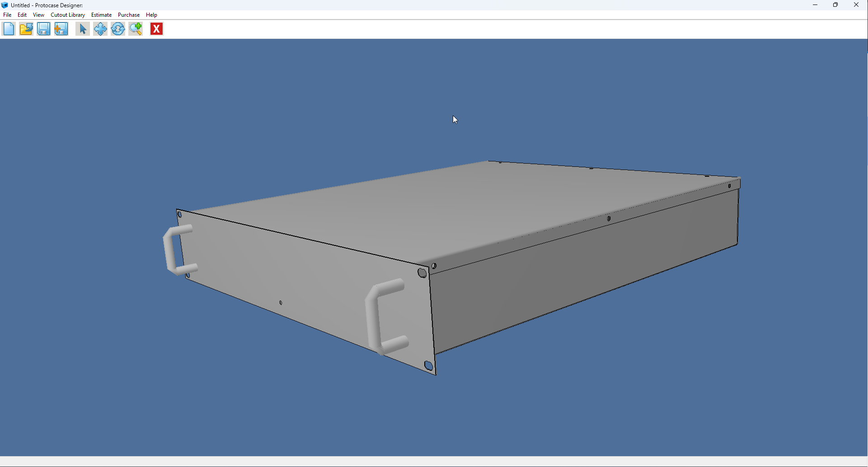Save the current design
The image size is (868, 467).
tap(43, 28)
